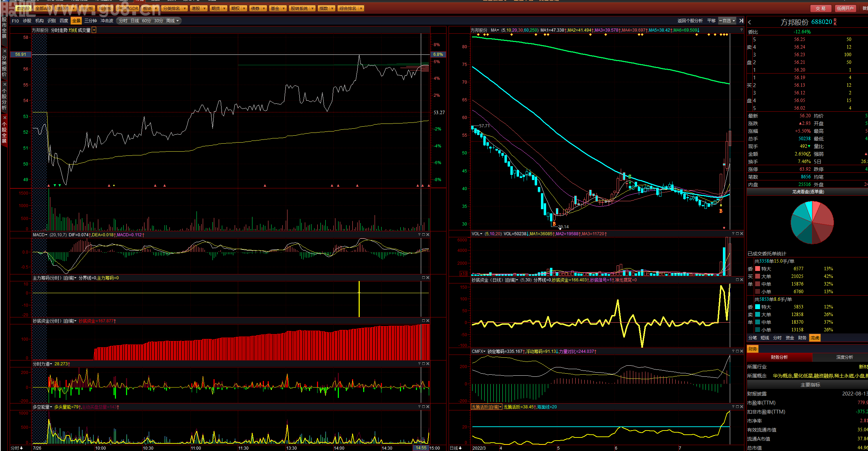Open help for the MA daily chart
The width and height of the screenshot is (868, 451).
click(742, 30)
